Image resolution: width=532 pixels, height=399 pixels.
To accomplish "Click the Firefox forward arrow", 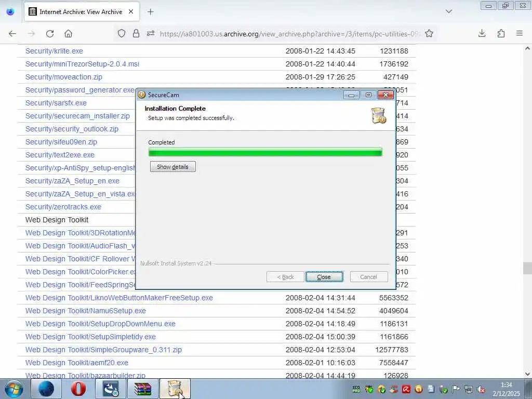I will pos(31,34).
